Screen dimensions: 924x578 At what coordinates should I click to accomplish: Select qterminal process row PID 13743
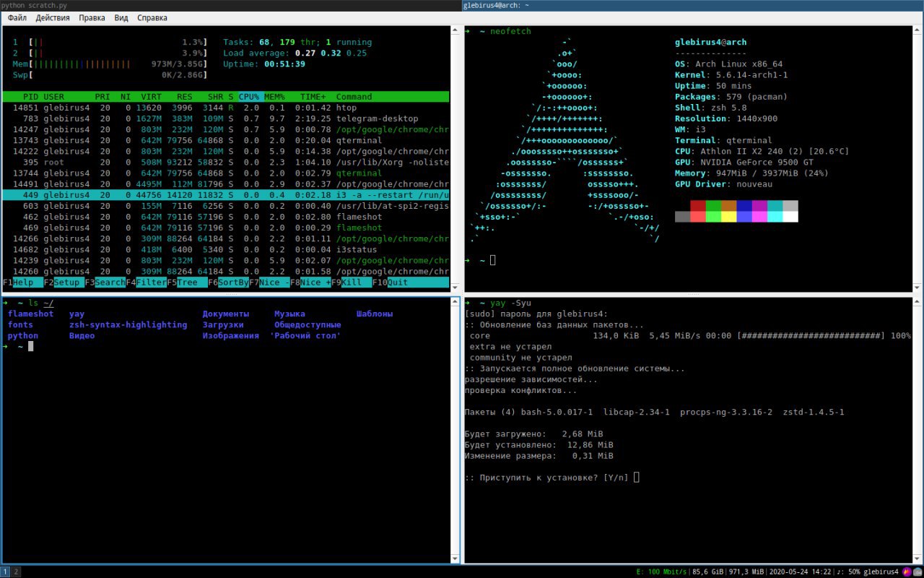click(x=226, y=140)
